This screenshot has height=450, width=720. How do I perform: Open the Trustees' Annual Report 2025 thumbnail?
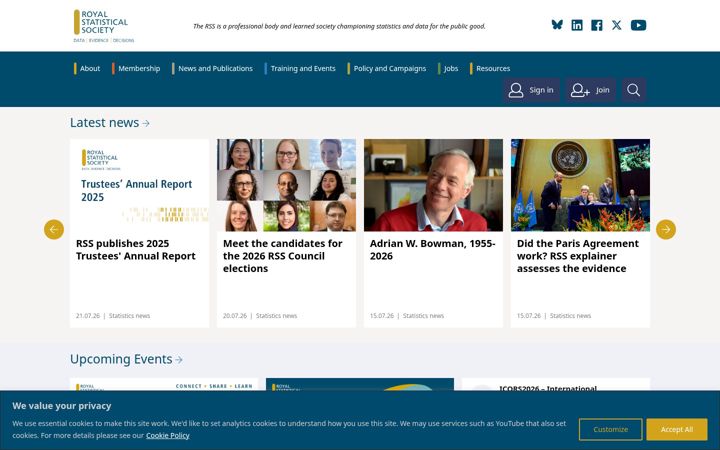[x=140, y=185]
